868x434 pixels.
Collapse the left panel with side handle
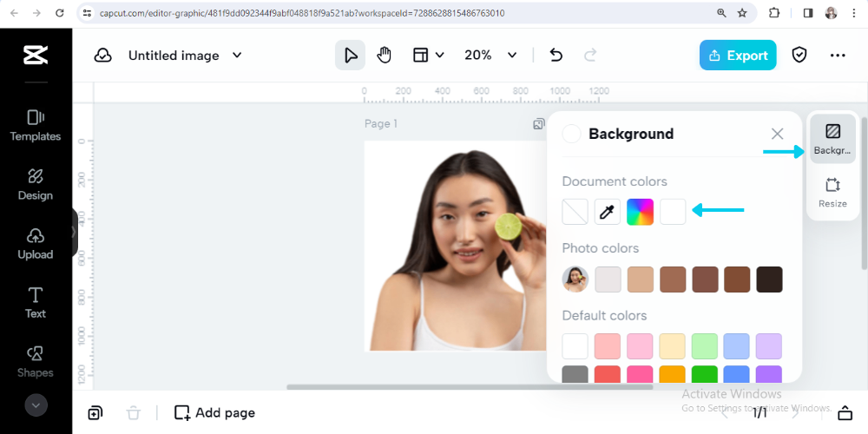pos(75,233)
